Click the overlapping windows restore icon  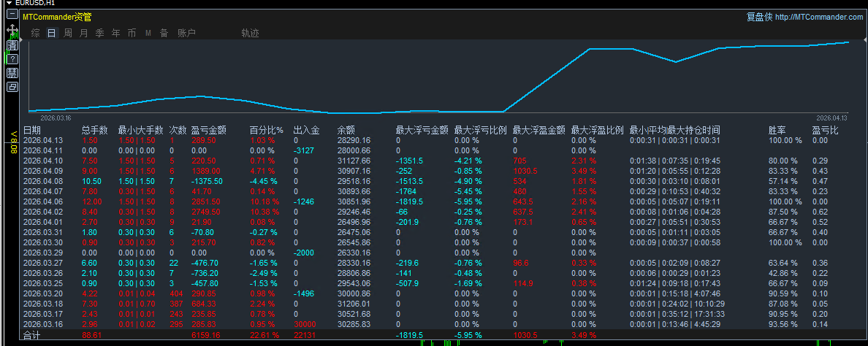pos(12,87)
